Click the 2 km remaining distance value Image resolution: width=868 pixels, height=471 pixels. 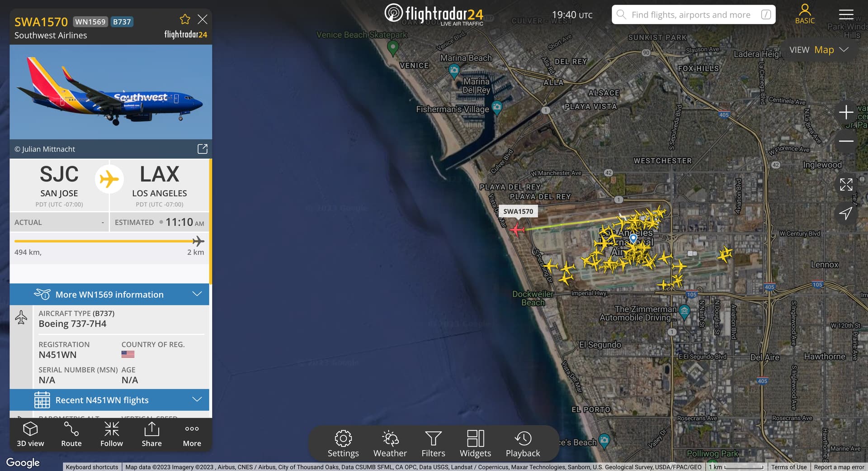tap(195, 252)
